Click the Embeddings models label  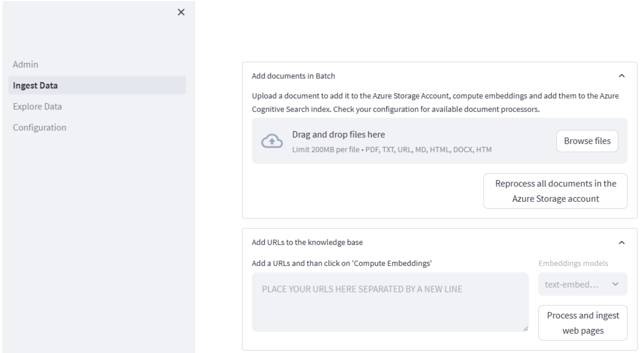click(x=573, y=263)
